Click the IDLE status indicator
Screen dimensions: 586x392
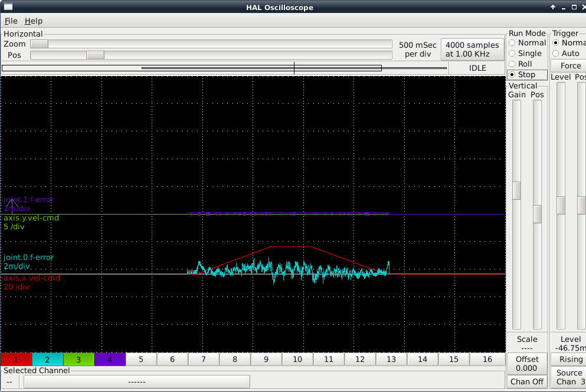click(x=477, y=68)
